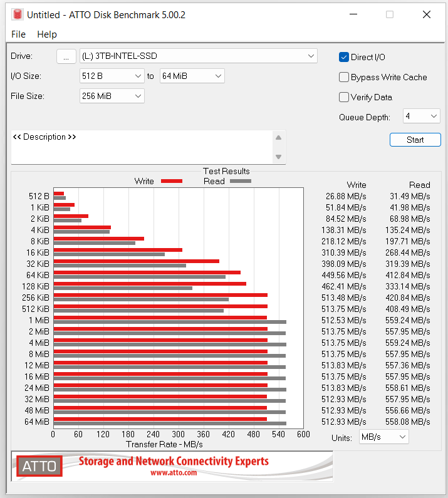Enable Bypass Write Cache option
The height and width of the screenshot is (498, 448).
tap(344, 77)
